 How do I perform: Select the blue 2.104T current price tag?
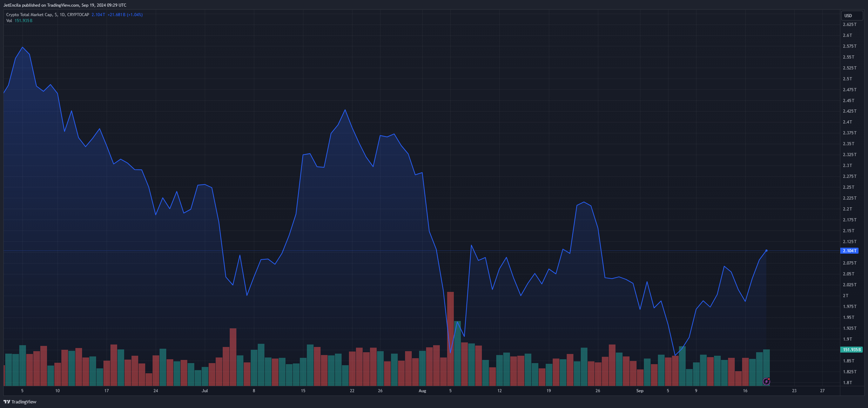(x=850, y=250)
